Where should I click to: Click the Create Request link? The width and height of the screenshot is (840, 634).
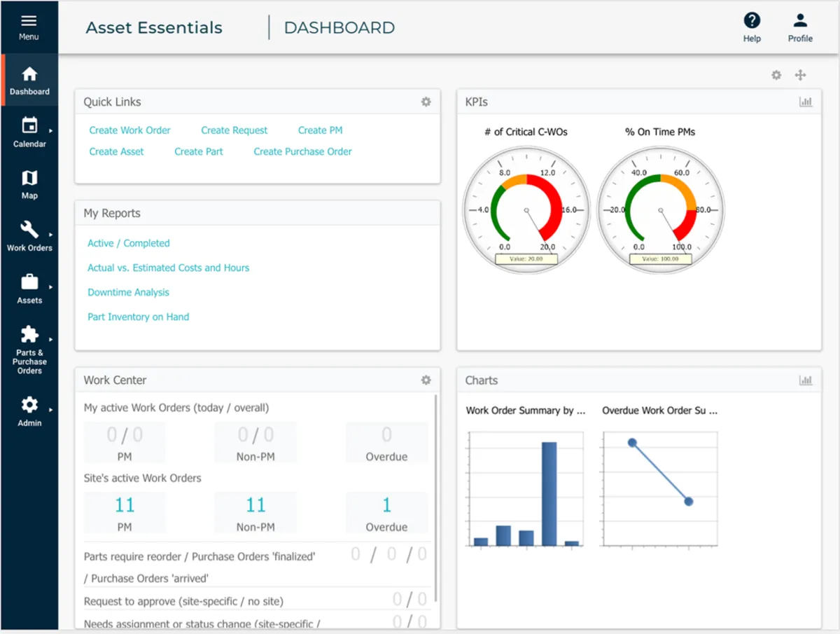(234, 130)
